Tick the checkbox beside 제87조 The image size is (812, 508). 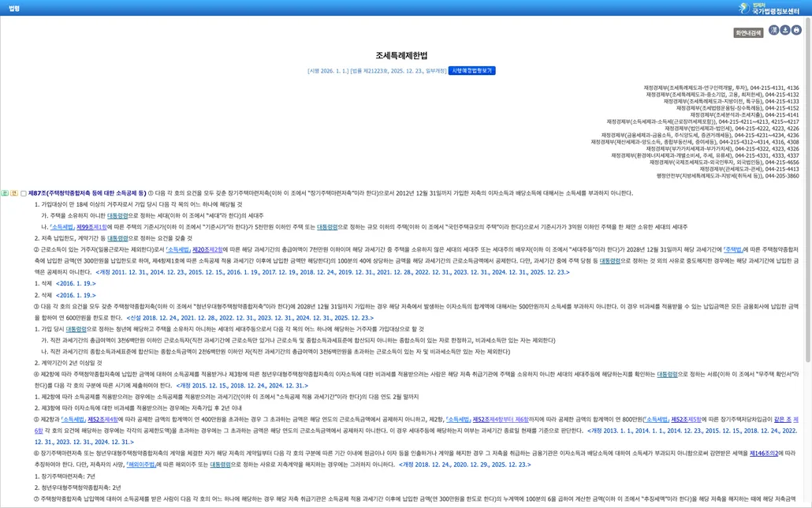point(24,193)
